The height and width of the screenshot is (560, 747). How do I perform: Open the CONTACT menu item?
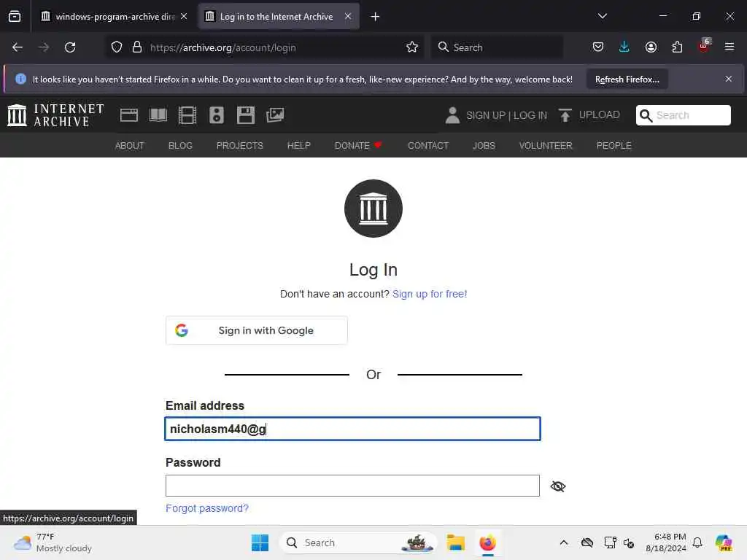[427, 146]
